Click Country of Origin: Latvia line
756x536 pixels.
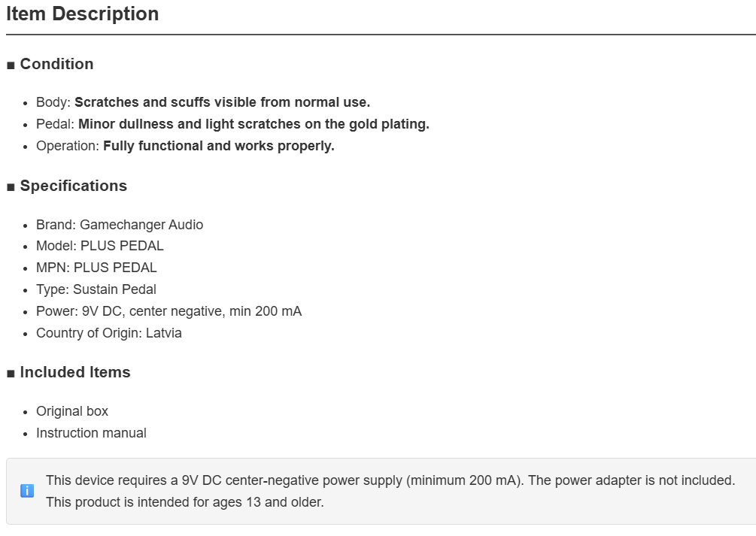[x=109, y=333]
